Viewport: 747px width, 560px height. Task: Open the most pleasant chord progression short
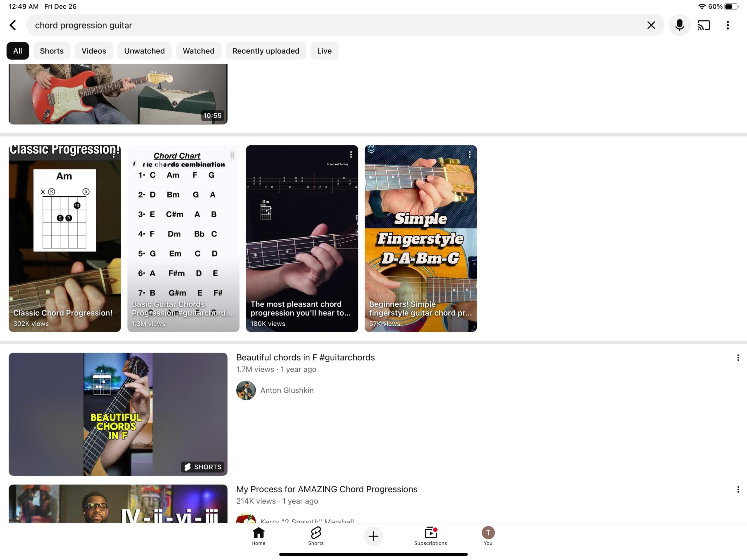click(302, 239)
